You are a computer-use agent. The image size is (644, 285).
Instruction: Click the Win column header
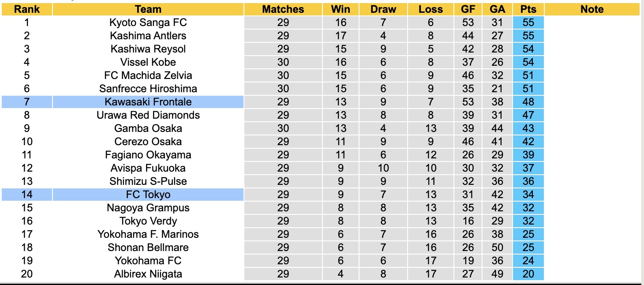coord(341,9)
